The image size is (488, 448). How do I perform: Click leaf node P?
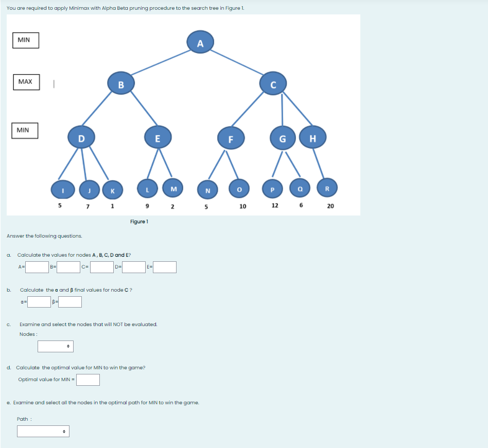(272, 189)
